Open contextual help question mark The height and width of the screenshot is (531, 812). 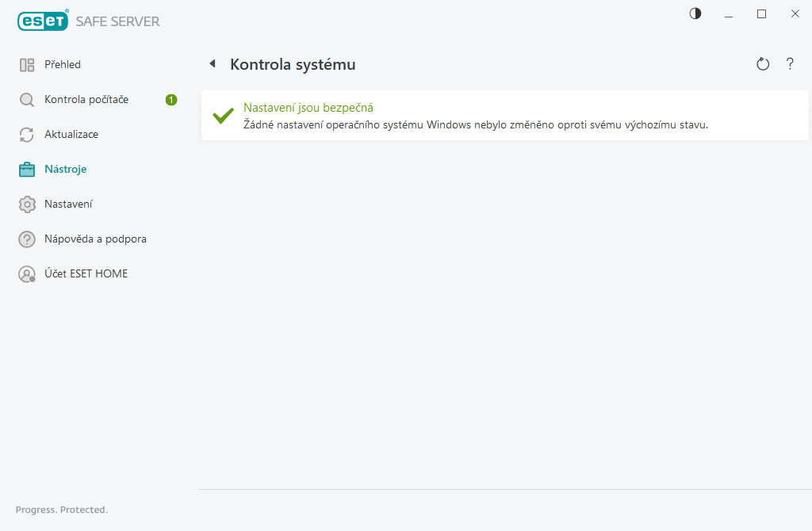(790, 63)
